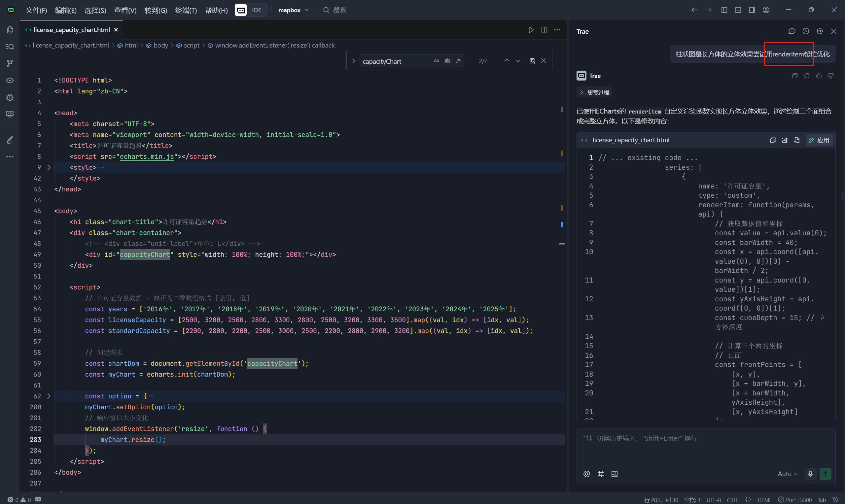Open the 查看(V) menu
The image size is (845, 504).
[125, 10]
